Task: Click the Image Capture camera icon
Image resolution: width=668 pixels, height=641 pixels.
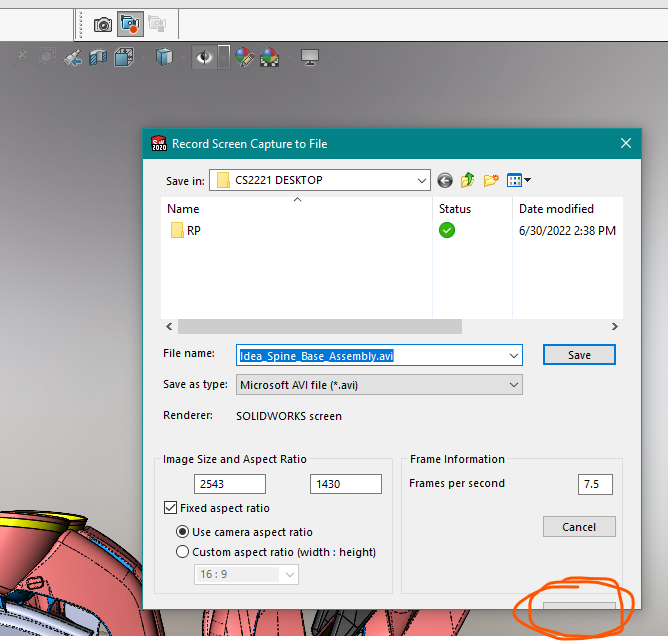Action: pyautogui.click(x=103, y=24)
